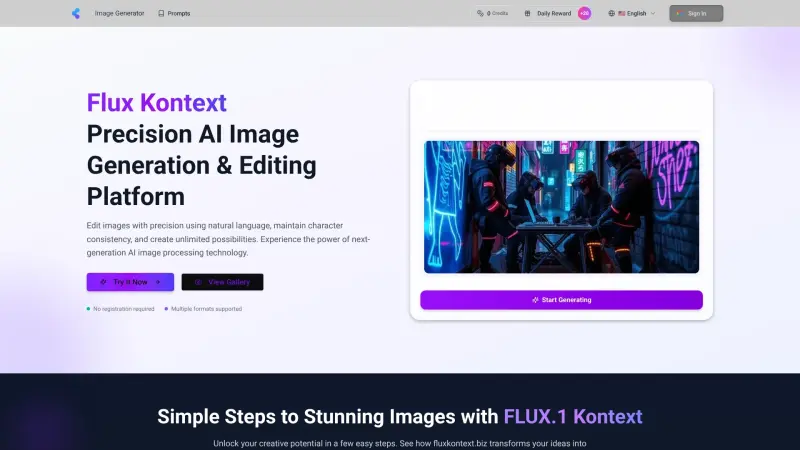Open the View Gallery button
Viewport: 800px width, 450px height.
(x=222, y=282)
